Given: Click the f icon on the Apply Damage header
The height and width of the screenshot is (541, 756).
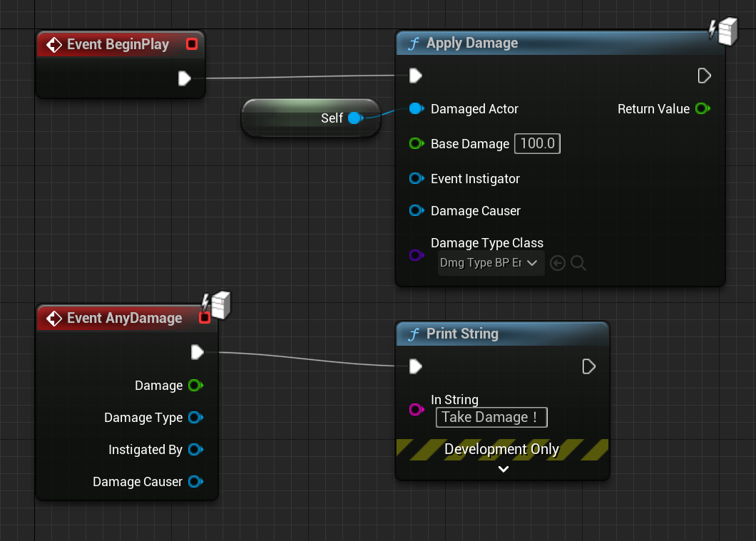Looking at the screenshot, I should 414,43.
